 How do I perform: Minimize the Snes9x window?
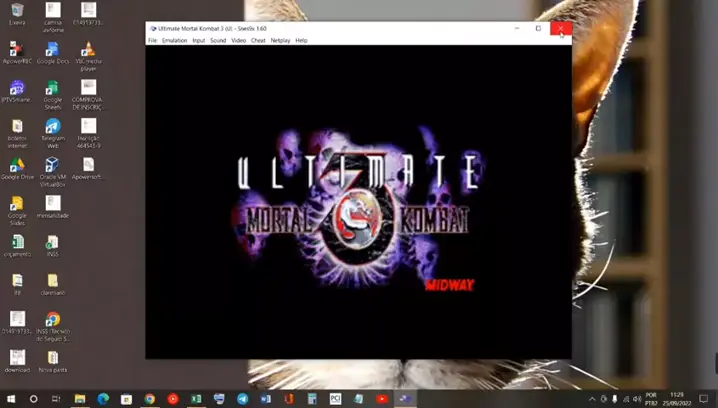click(x=517, y=28)
